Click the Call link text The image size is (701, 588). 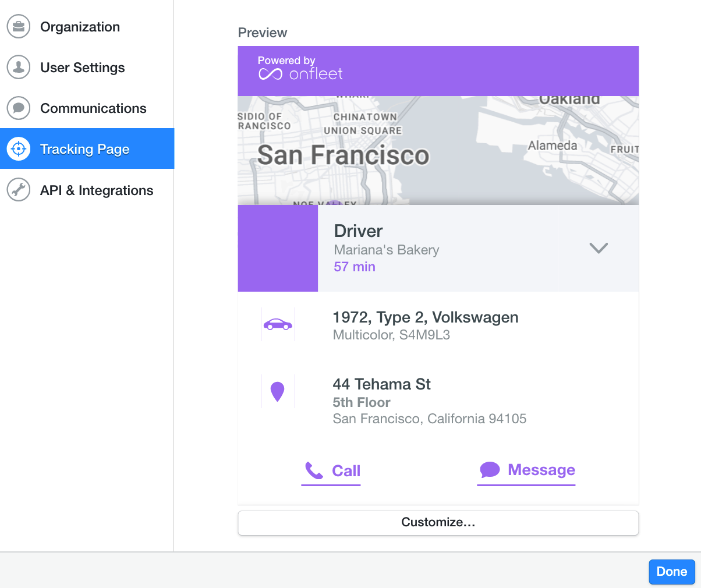(346, 471)
